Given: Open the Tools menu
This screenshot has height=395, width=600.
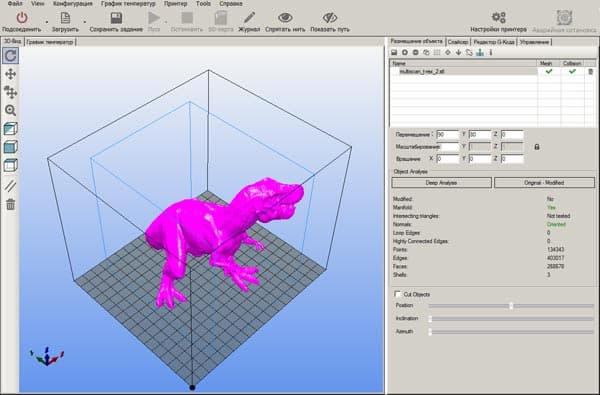Looking at the screenshot, I should pos(203,3).
